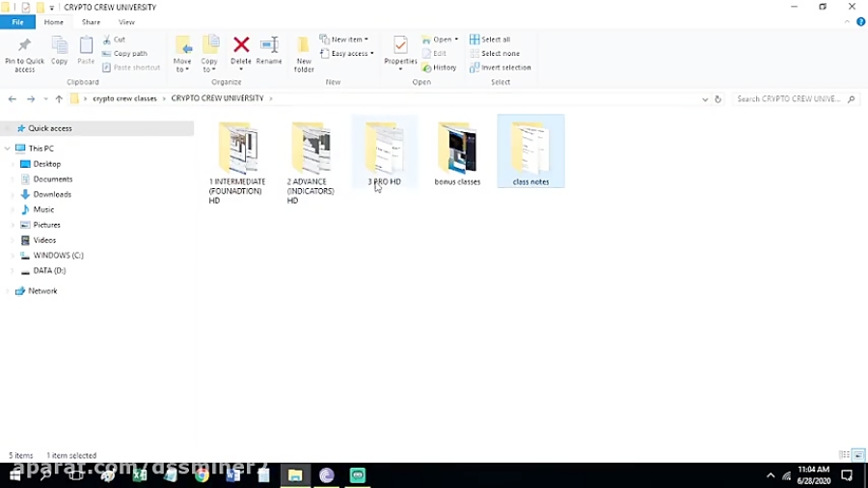868x488 pixels.
Task: Click Invert selection command
Action: [x=501, y=68]
